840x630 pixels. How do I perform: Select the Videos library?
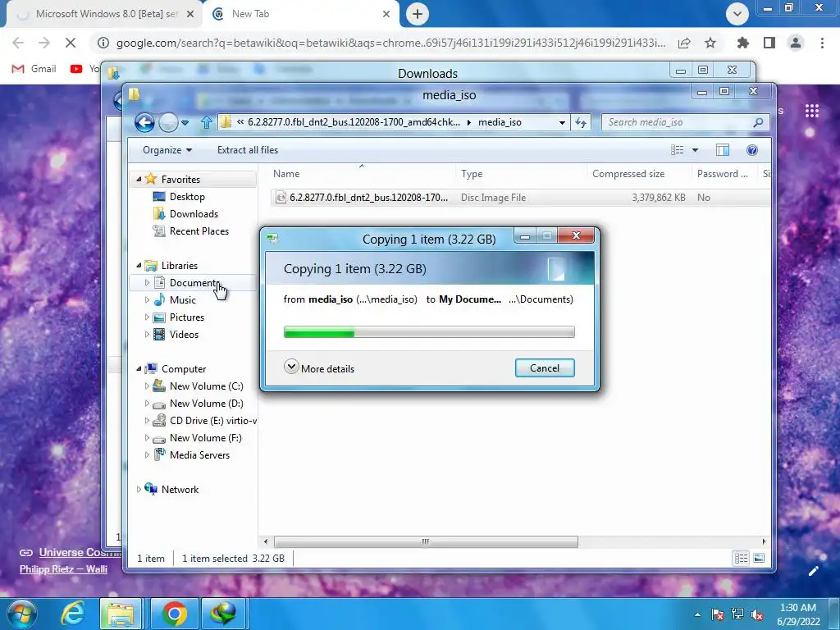184,335
